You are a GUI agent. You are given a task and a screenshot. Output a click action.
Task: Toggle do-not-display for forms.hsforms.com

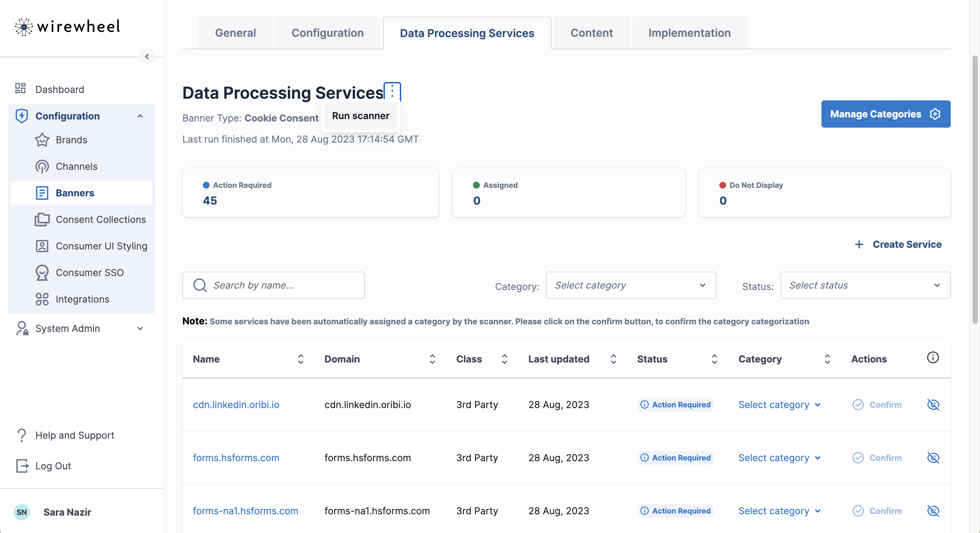[933, 458]
